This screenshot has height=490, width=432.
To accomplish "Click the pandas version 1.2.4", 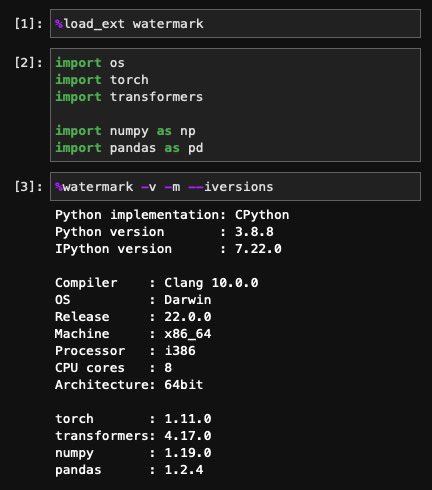I will pyautogui.click(x=184, y=470).
